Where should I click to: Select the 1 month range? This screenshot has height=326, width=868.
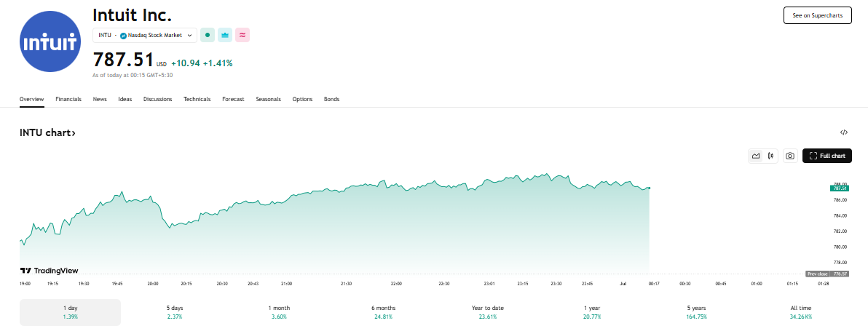(x=279, y=312)
